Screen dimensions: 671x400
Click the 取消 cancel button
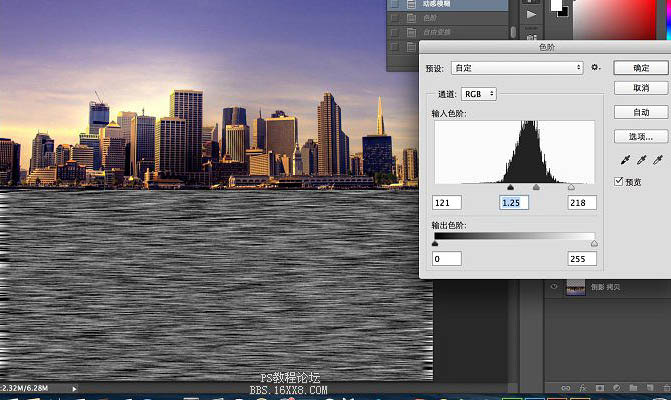[640, 88]
